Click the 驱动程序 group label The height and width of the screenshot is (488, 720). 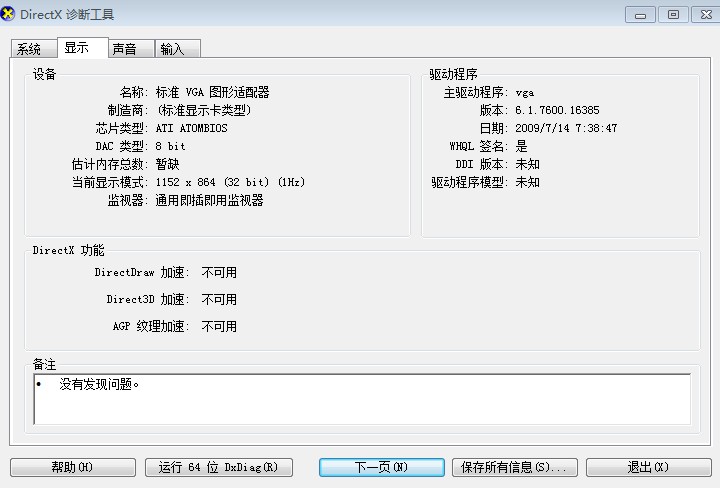coord(453,74)
